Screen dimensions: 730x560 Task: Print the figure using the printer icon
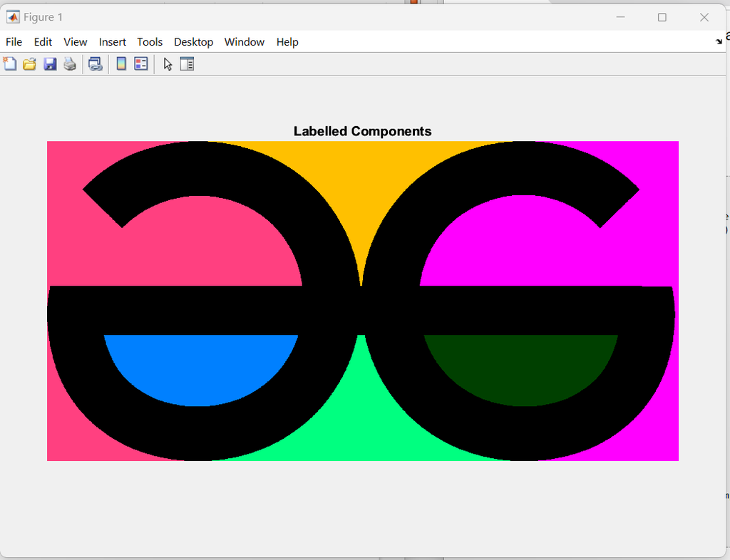tap(70, 64)
